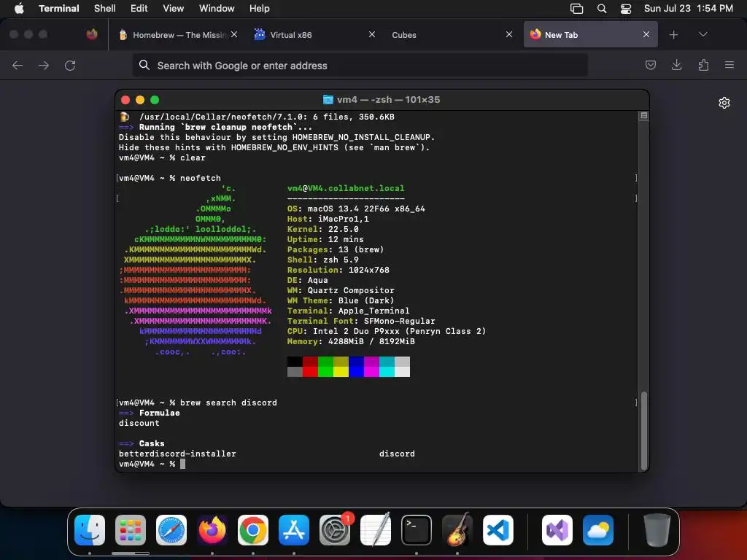Image resolution: width=747 pixels, height=560 pixels.
Task: Click the Terminal scrollbar thumb
Action: point(644,431)
